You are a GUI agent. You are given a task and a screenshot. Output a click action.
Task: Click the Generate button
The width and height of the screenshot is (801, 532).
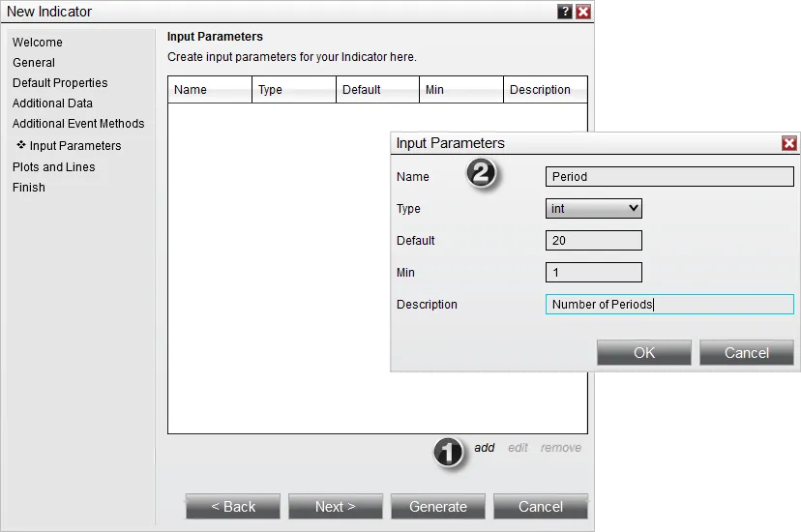[x=438, y=507]
